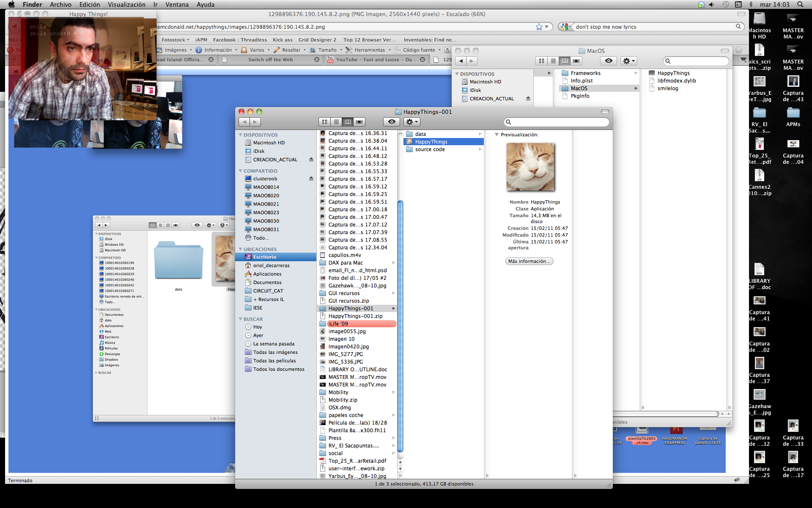The width and height of the screenshot is (812, 508).
Task: Collapse the DISPOSITIVOS section in HappyThings-001 sidebar
Action: coord(241,135)
